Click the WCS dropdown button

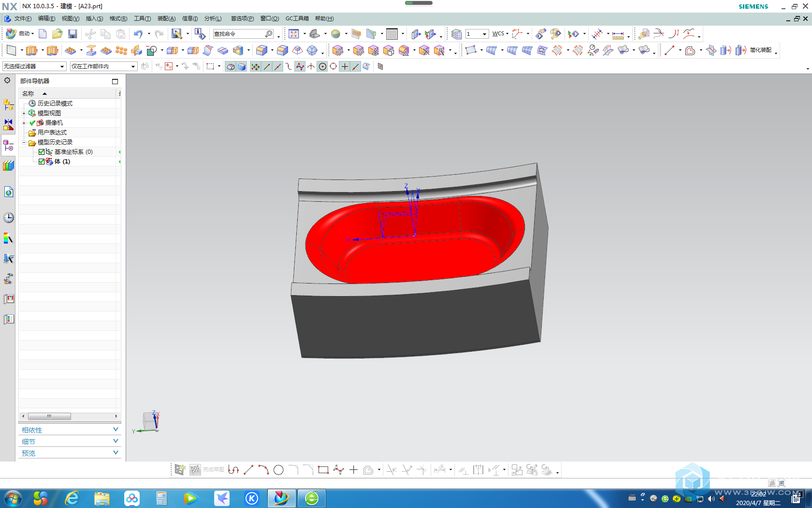[500, 34]
